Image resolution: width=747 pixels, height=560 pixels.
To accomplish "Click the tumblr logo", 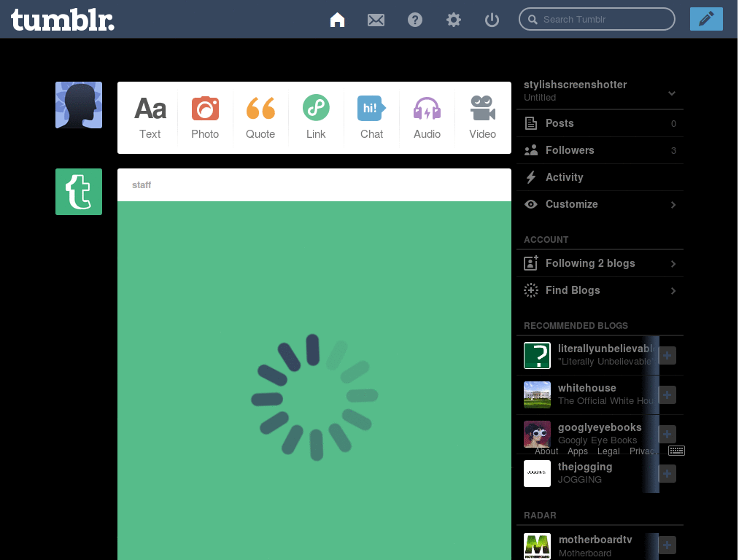I will click(63, 20).
